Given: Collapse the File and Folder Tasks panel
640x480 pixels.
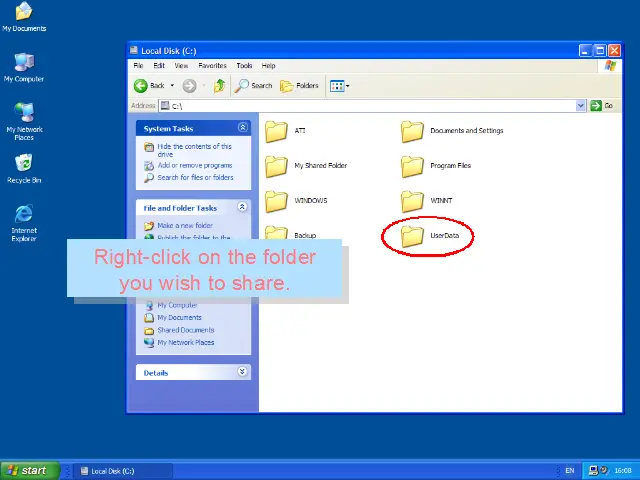Looking at the screenshot, I should pyautogui.click(x=242, y=207).
